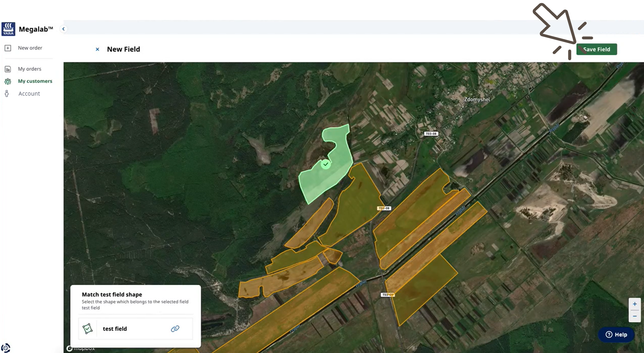Collapse the sidebar with the chevron arrow
644x353 pixels.
click(63, 29)
